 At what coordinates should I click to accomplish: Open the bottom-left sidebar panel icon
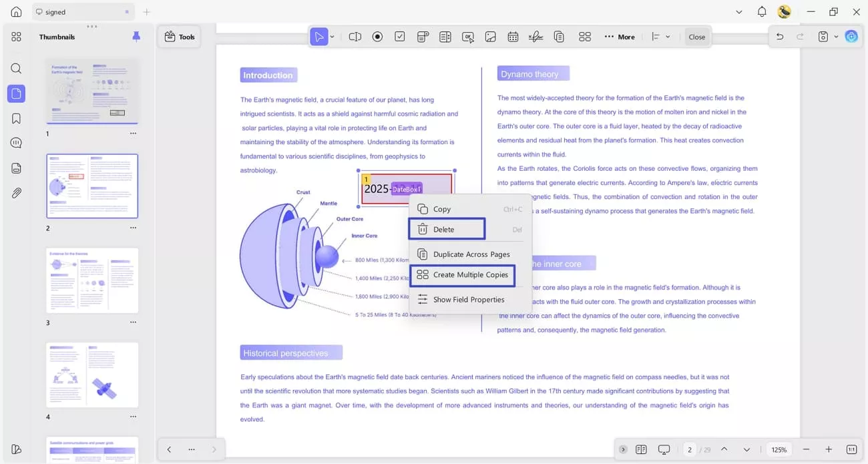click(x=17, y=449)
